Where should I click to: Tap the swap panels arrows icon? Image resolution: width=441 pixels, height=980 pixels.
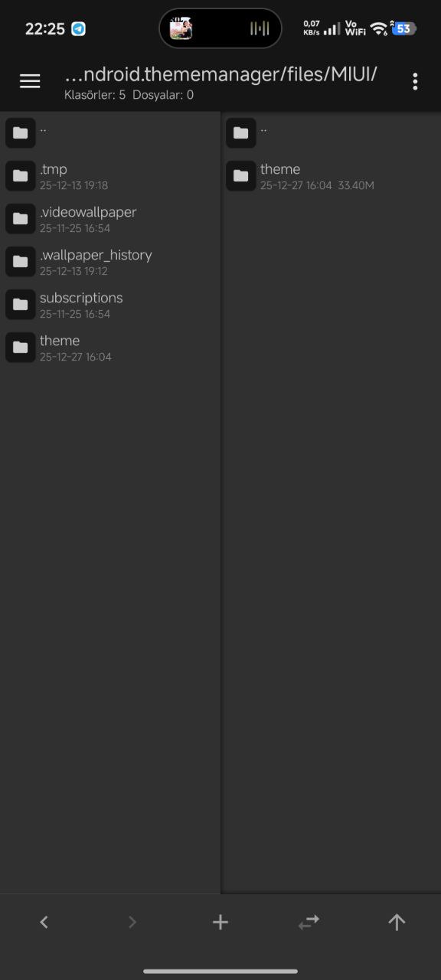click(309, 923)
